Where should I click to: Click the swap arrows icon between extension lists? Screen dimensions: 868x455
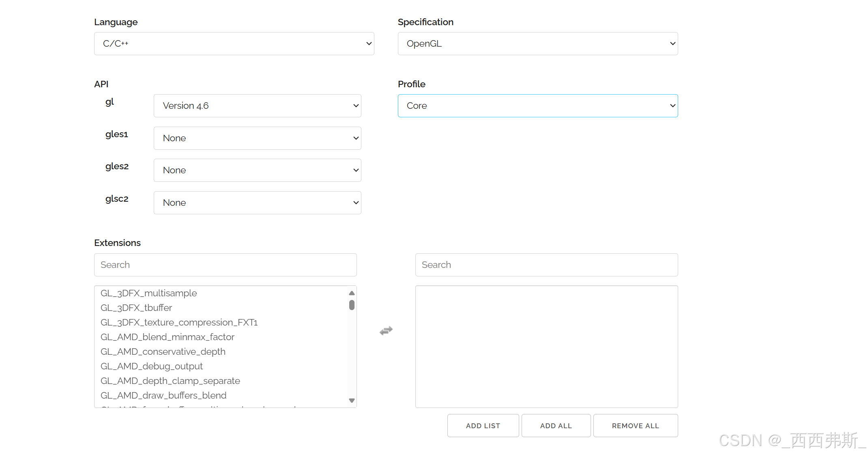(x=386, y=331)
